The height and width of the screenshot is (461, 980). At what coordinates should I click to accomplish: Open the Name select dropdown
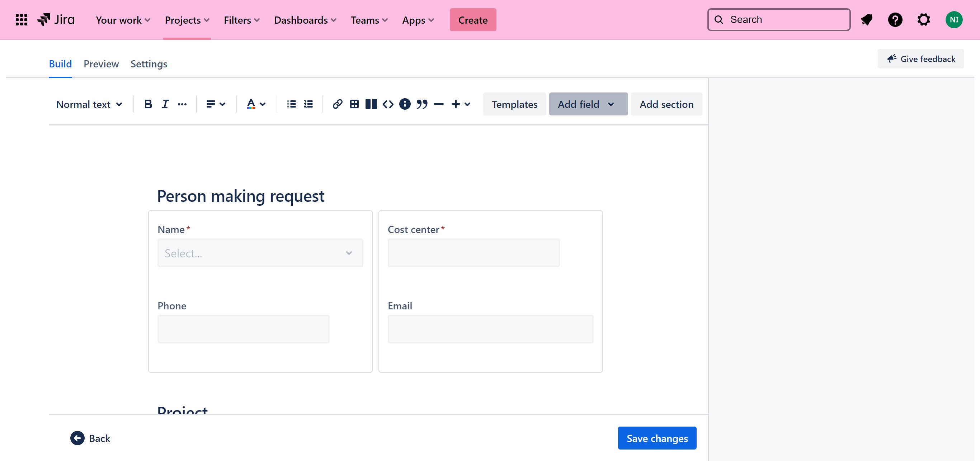pos(260,253)
